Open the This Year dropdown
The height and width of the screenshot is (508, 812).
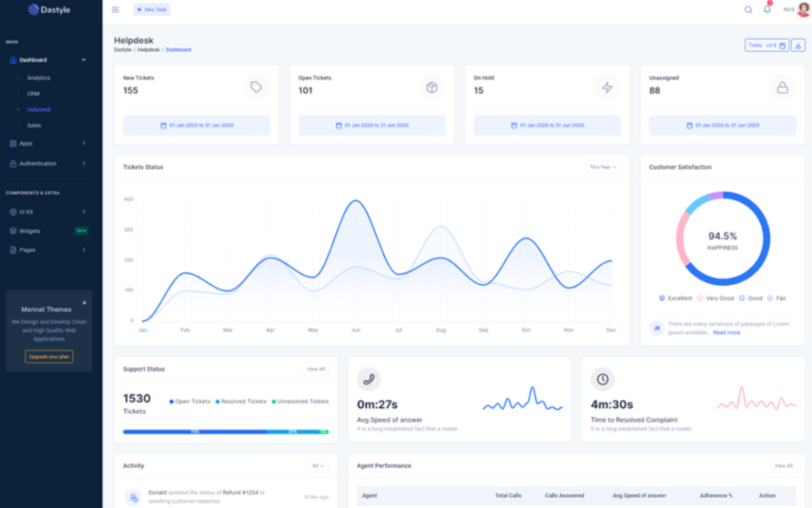pos(603,167)
